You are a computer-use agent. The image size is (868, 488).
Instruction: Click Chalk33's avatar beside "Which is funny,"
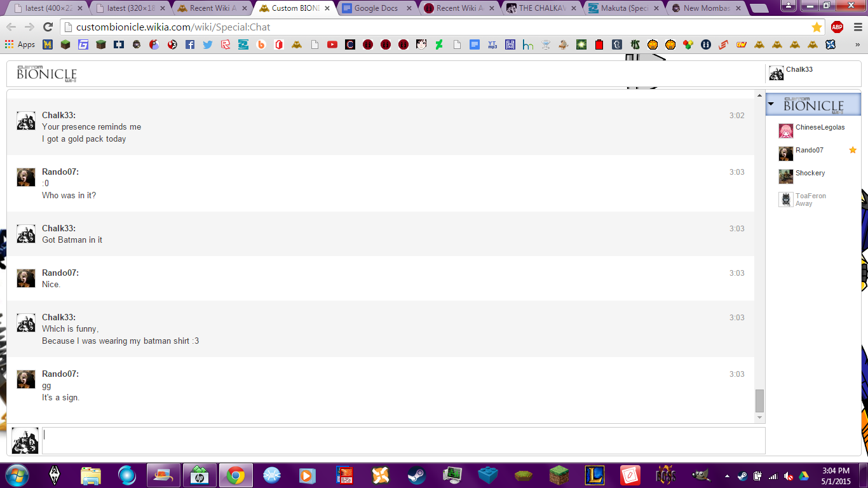click(x=26, y=323)
